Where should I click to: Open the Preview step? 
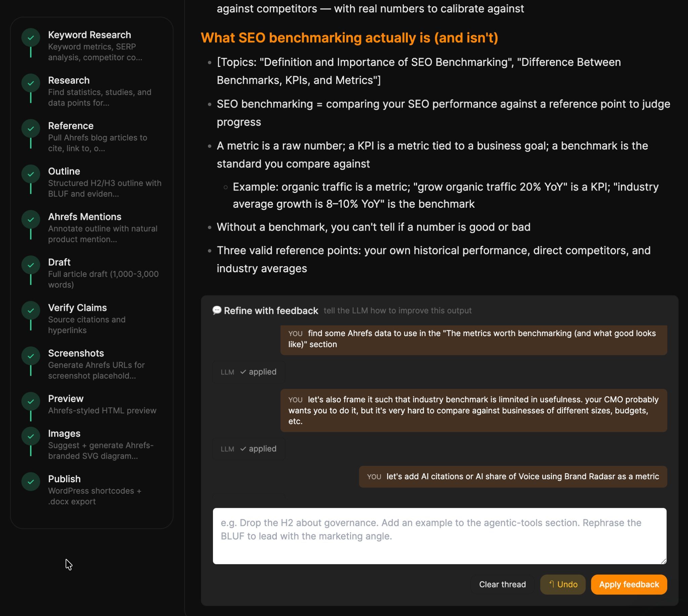[66, 399]
